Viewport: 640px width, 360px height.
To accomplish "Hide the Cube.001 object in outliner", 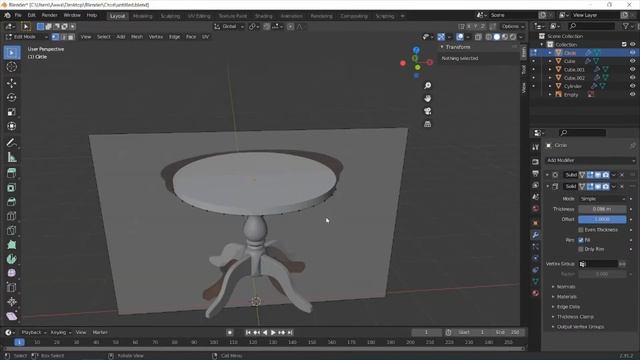I will (632, 69).
